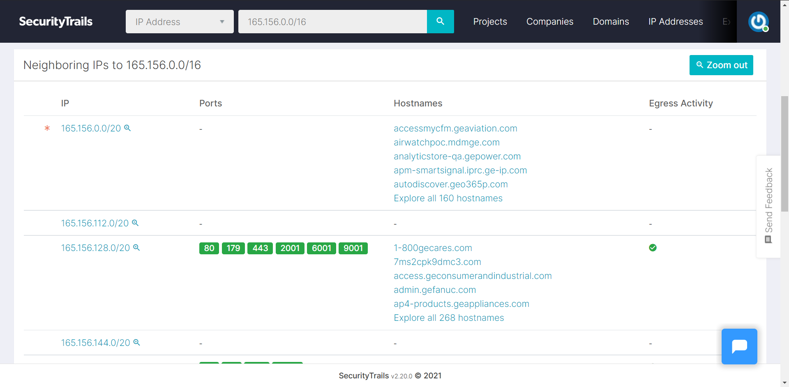Open hostname autodiscover.geo365p.com
Screen dimensions: 789x387
(x=451, y=184)
